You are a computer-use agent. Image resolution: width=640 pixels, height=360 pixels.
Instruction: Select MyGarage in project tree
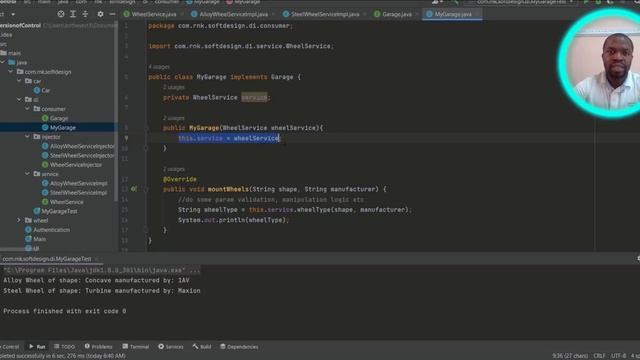63,127
